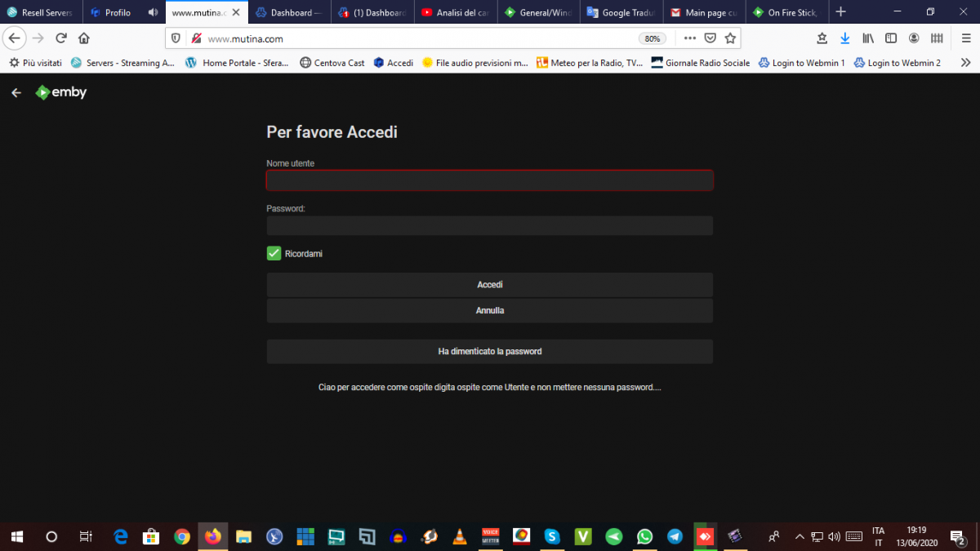Open WhatsApp from taskbar

645,536
